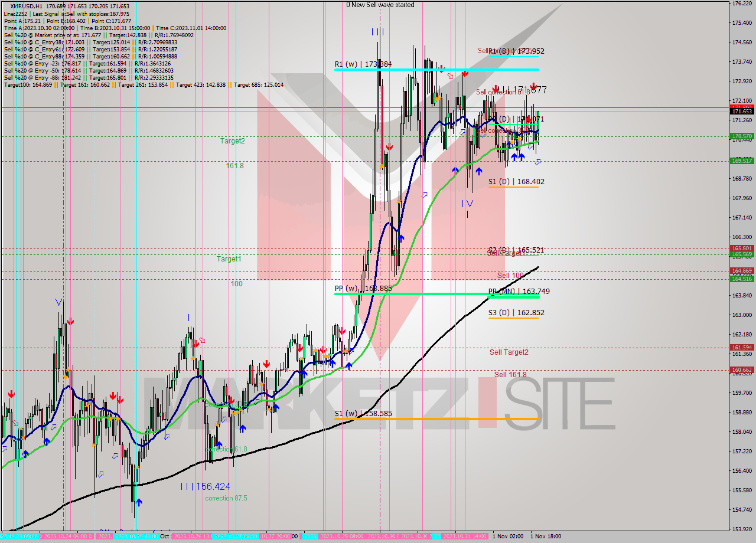Click the red 171.653 current price tag
Screen dimensions: 756x543
pyautogui.click(x=742, y=112)
